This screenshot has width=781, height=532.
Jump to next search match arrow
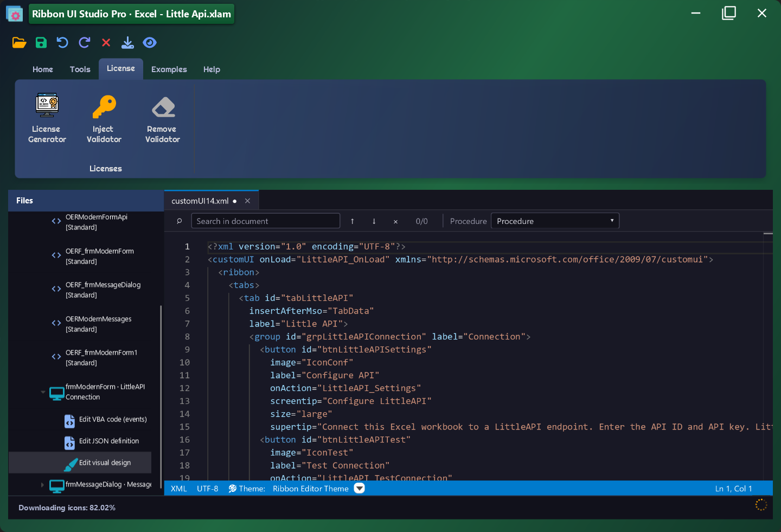pos(374,221)
